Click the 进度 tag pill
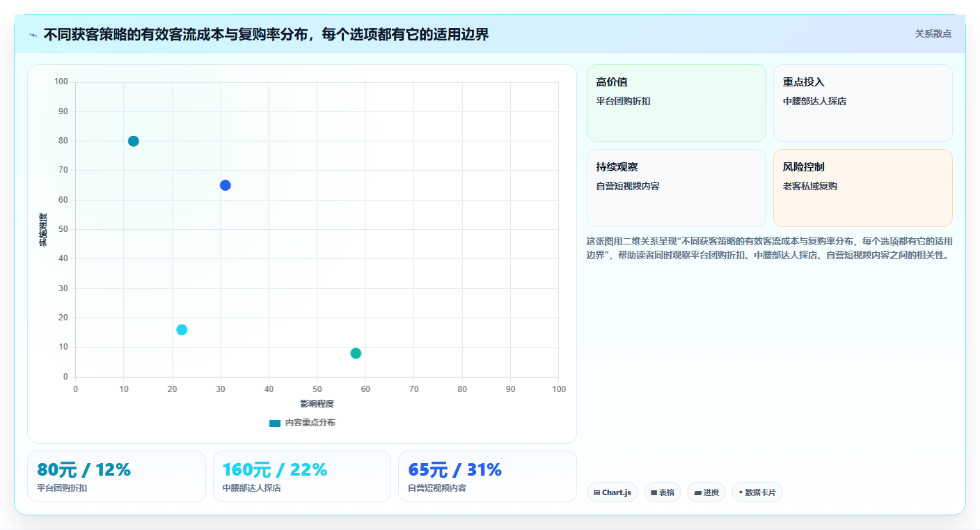This screenshot has height=530, width=980. click(x=706, y=492)
